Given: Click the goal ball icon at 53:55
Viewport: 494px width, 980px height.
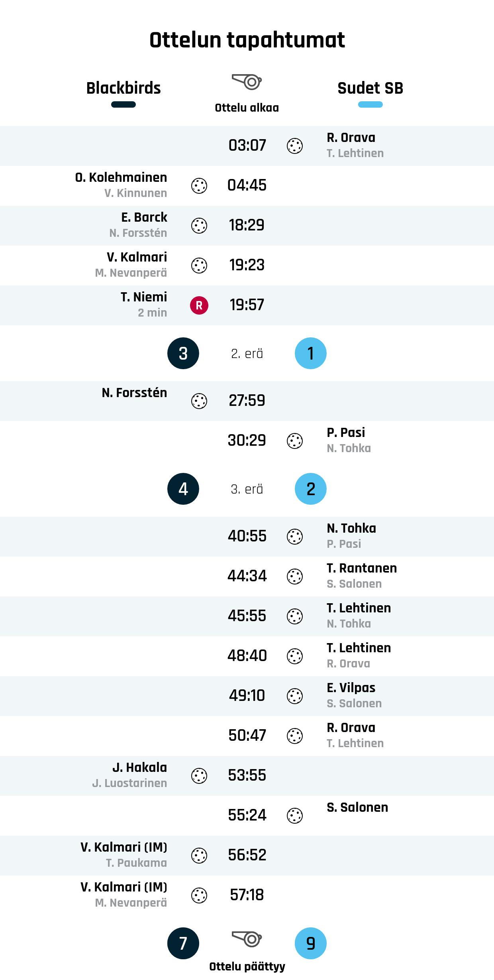Looking at the screenshot, I should pyautogui.click(x=199, y=776).
